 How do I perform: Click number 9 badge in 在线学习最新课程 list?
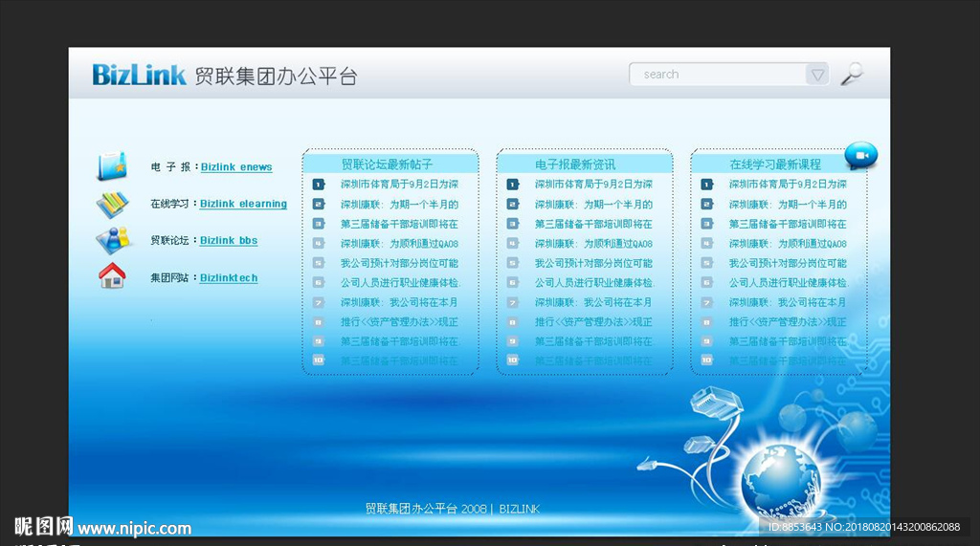(707, 341)
